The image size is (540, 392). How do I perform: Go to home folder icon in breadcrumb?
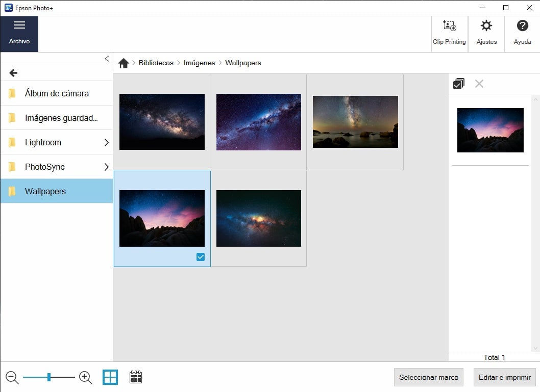124,63
